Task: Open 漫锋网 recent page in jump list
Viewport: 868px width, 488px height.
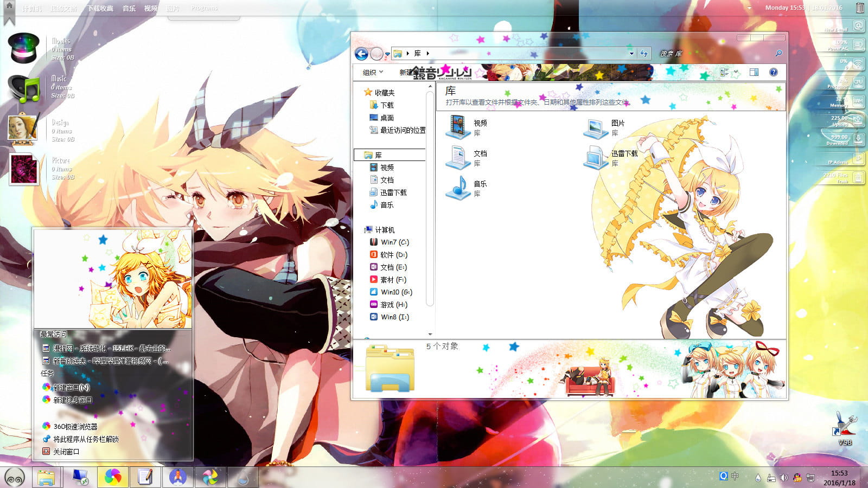Action: [x=106, y=348]
